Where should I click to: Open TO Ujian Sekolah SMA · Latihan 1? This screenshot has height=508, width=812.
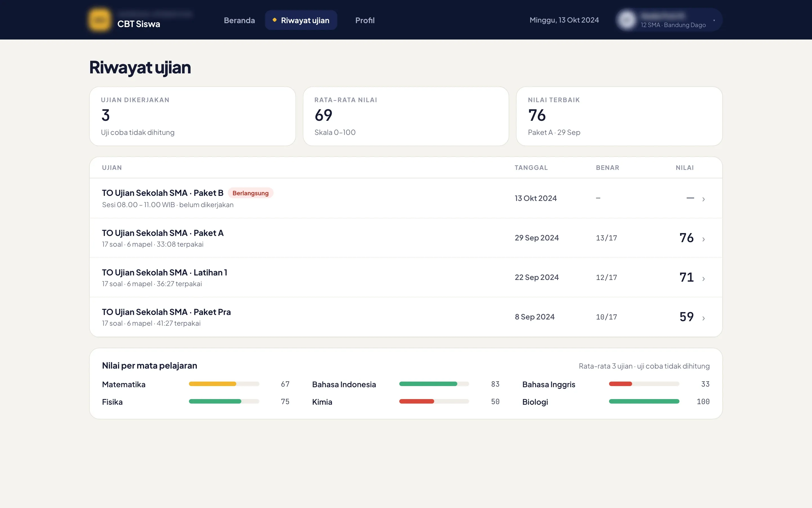pyautogui.click(x=406, y=277)
